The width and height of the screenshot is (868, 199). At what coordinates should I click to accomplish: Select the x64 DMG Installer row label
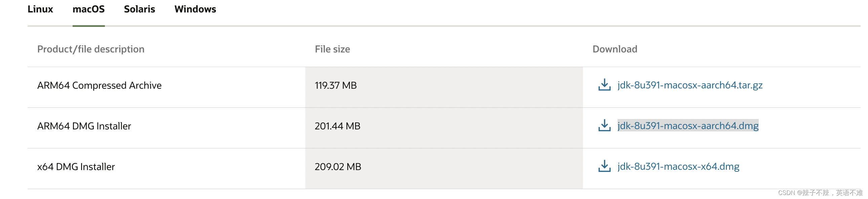coord(76,167)
